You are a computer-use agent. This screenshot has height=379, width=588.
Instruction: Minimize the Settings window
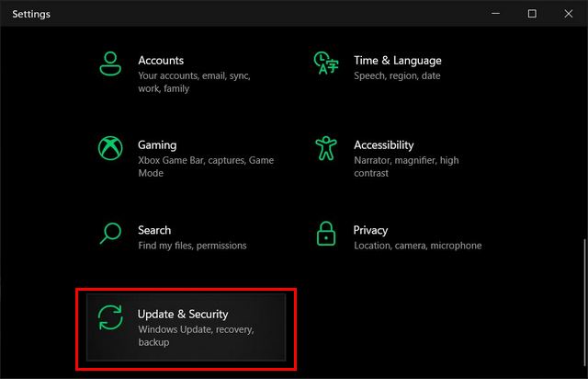(495, 14)
